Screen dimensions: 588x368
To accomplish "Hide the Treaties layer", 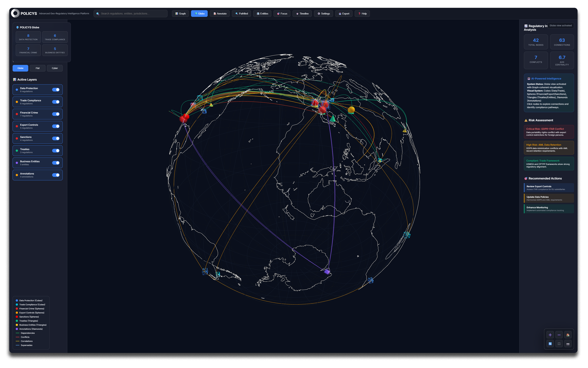I will tap(56, 151).
